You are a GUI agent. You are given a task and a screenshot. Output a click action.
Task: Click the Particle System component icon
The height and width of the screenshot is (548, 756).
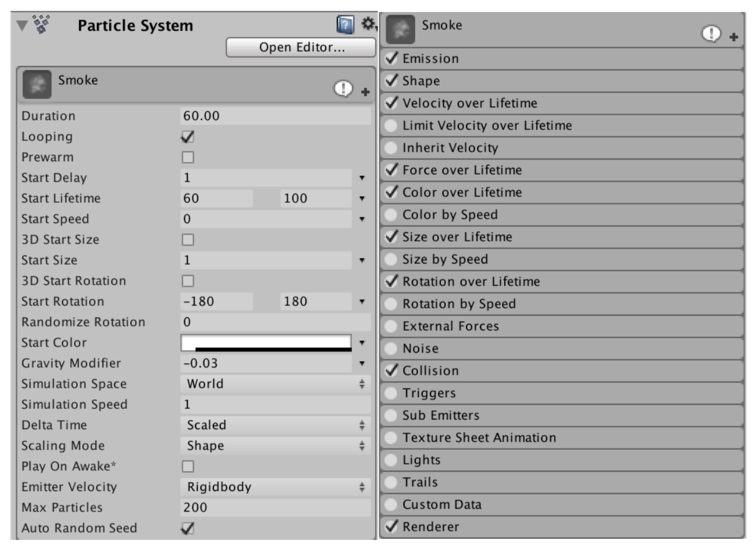pos(41,25)
